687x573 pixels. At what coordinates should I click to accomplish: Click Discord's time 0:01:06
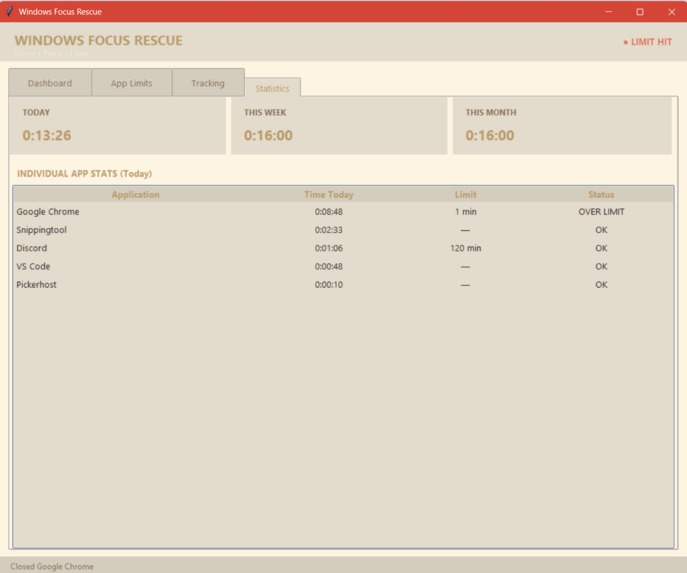tap(329, 248)
